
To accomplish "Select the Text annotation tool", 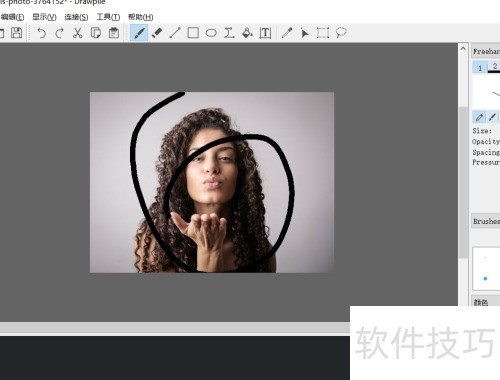I will [x=265, y=33].
